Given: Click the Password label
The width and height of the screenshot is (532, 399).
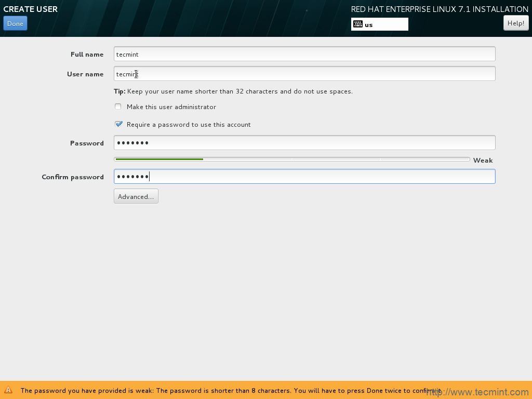Looking at the screenshot, I should coord(87,143).
